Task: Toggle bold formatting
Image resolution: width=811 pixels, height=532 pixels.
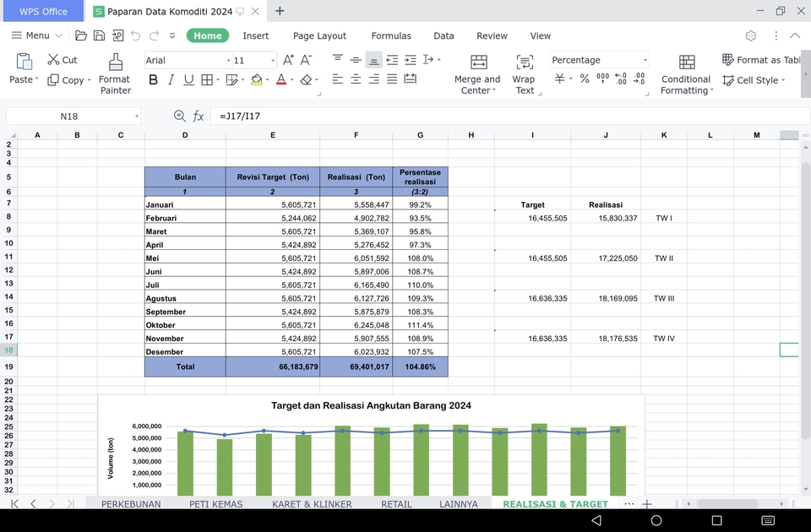Action: click(x=154, y=80)
